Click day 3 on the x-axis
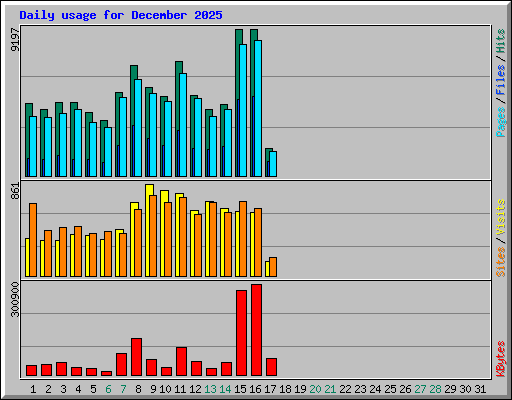Screen dimensions: 512x400 [x=63, y=389]
